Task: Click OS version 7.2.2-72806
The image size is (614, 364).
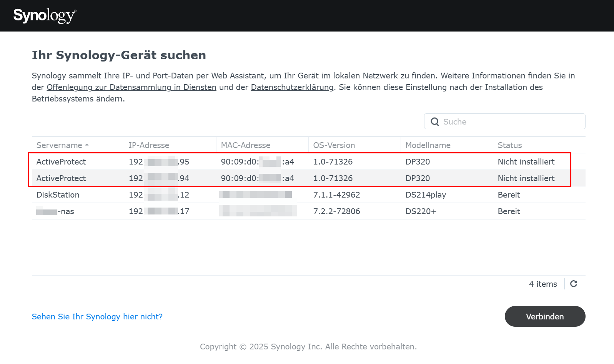Action: click(337, 211)
